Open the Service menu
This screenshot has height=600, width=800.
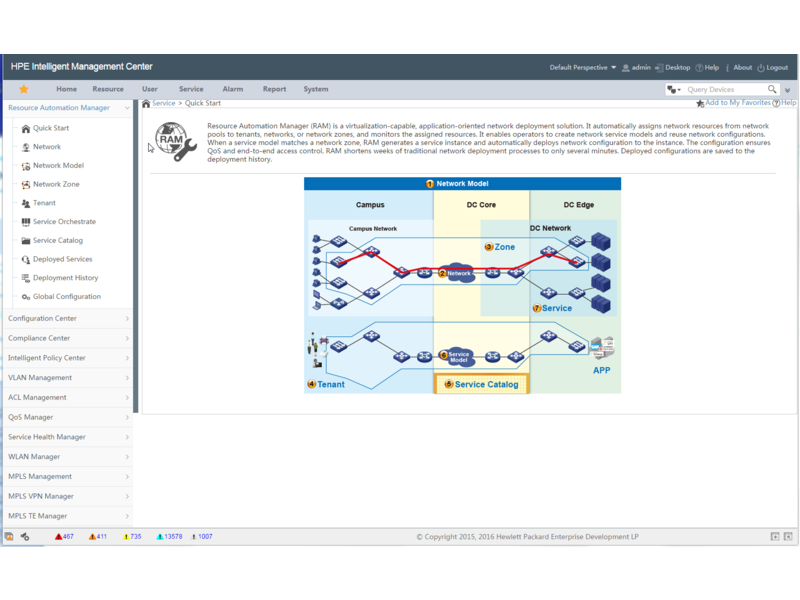coord(191,89)
